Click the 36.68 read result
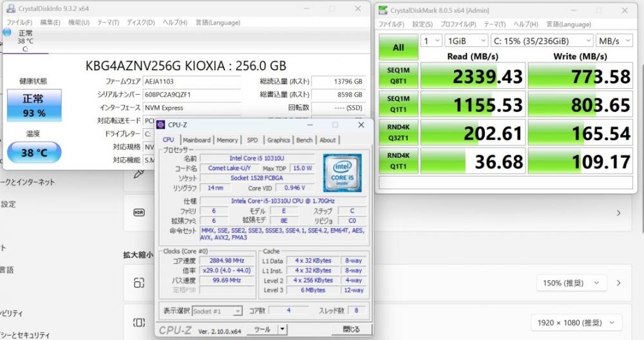 (473, 160)
